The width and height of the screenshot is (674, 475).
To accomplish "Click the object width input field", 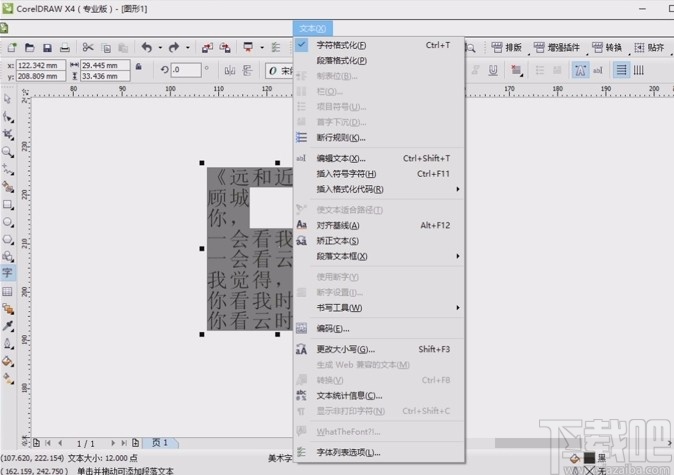I will tap(105, 65).
